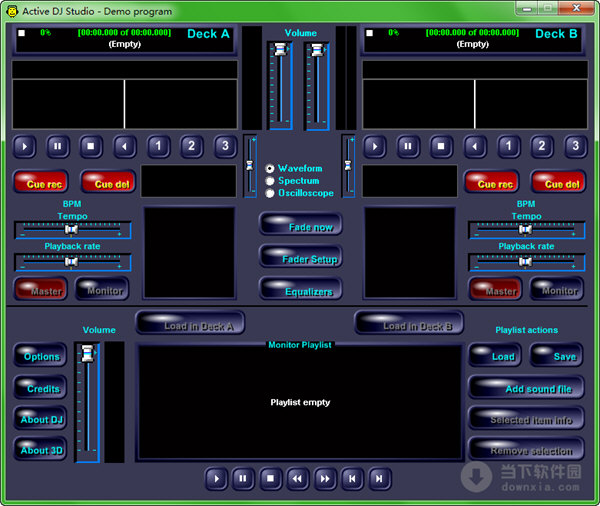The image size is (600, 506).
Task: Record a cue point on Deck A
Action: click(x=41, y=182)
